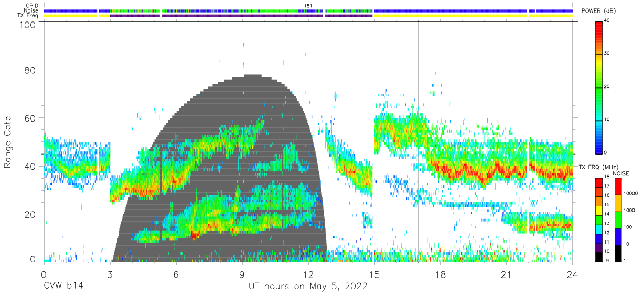Click the 15 tick on UT hours axis
The image size is (644, 297).
click(x=374, y=274)
